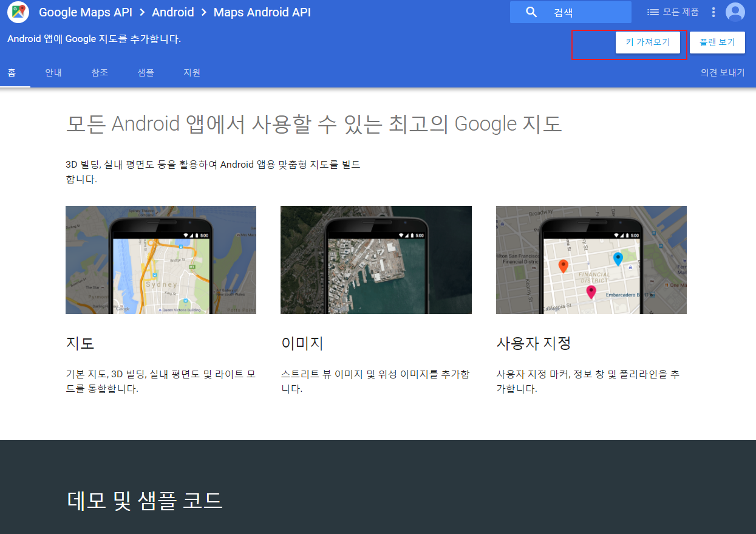Click the 사용자 지정 section heading
This screenshot has width=756, height=534.
coord(534,343)
